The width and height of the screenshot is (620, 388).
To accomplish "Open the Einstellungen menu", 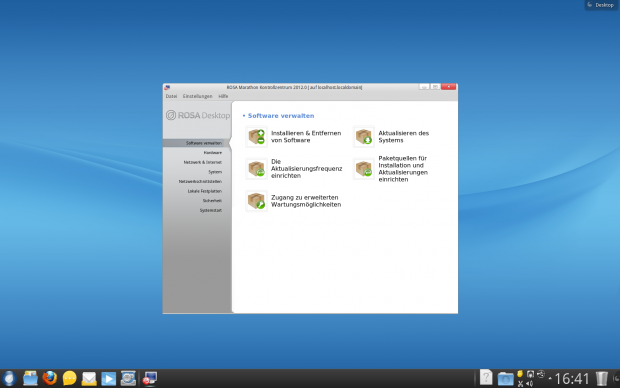I will tap(197, 96).
